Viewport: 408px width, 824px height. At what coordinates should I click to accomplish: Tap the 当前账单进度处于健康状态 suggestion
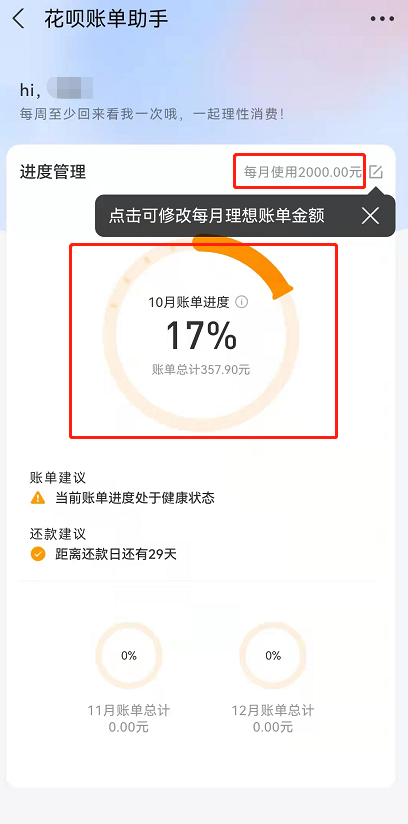click(x=135, y=498)
